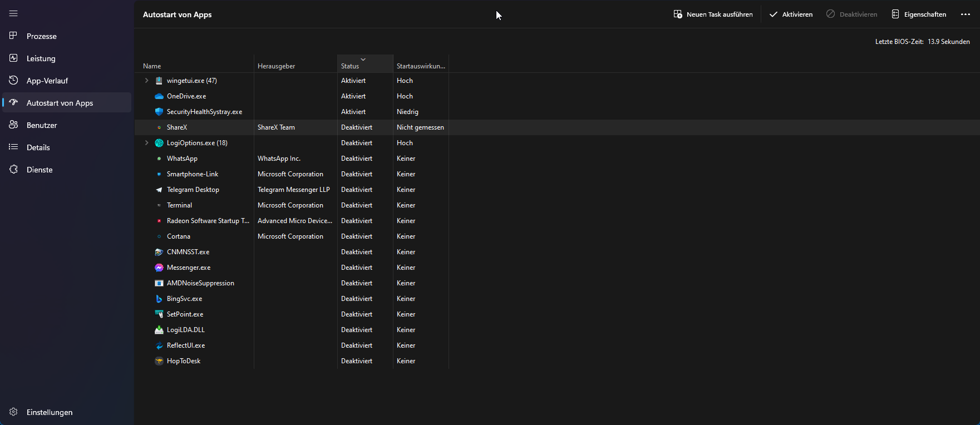Click the Deaktivieren button
Screen dimensions: 980x425
851,14
